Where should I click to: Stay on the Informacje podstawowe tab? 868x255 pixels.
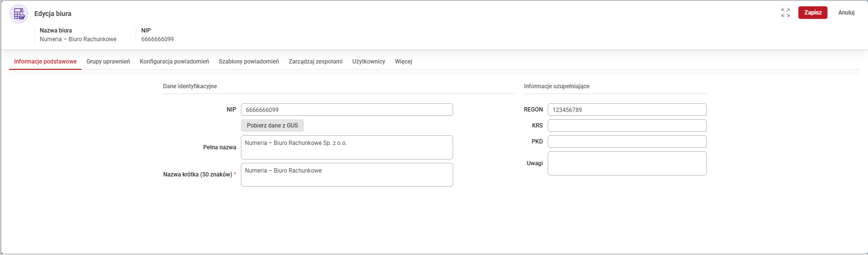[45, 62]
